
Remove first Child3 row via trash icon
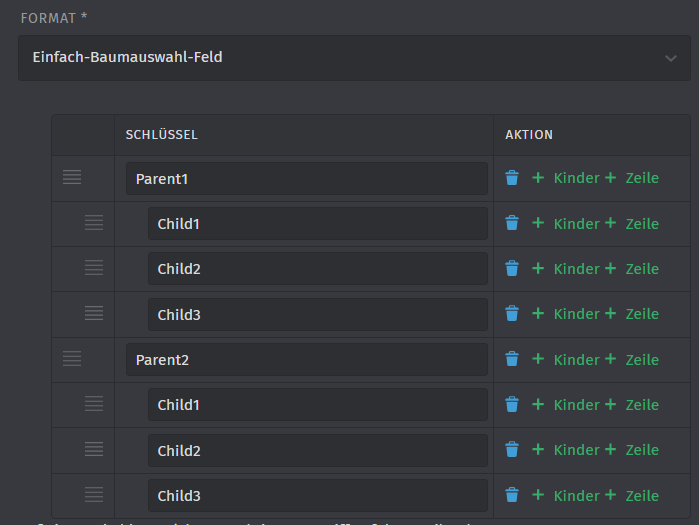[x=512, y=313]
